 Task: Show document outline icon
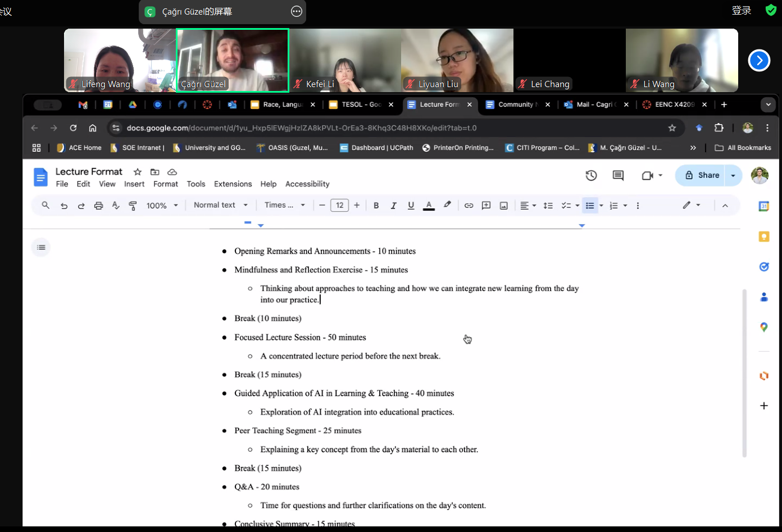pos(41,247)
